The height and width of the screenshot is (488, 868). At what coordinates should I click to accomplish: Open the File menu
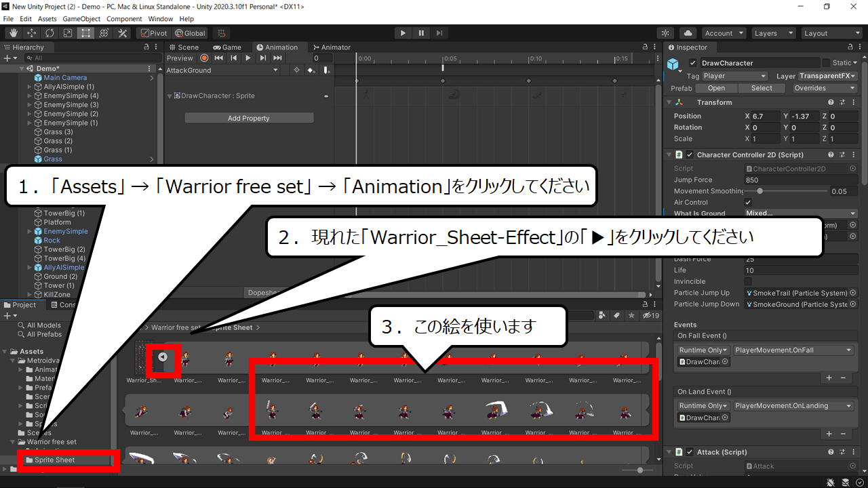point(8,19)
